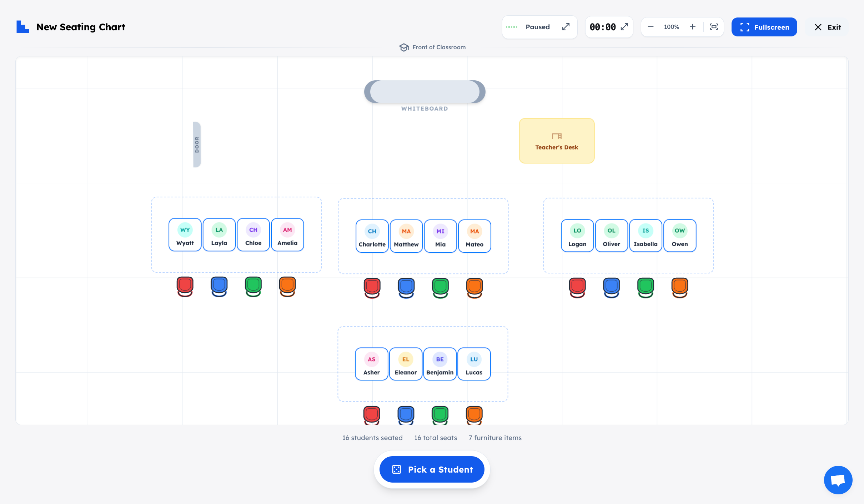Click Mia's avatar circle with MI initials
This screenshot has height=504, width=864.
coord(440,231)
